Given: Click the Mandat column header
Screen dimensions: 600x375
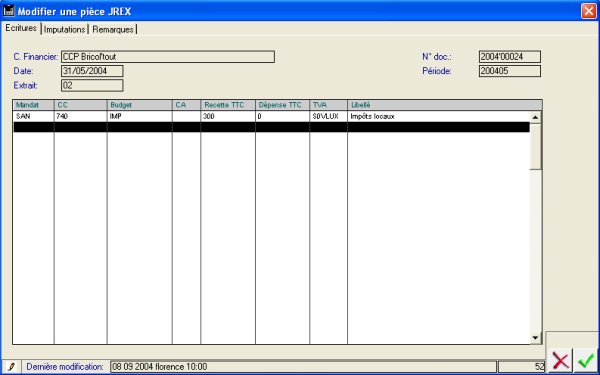Looking at the screenshot, I should (34, 105).
